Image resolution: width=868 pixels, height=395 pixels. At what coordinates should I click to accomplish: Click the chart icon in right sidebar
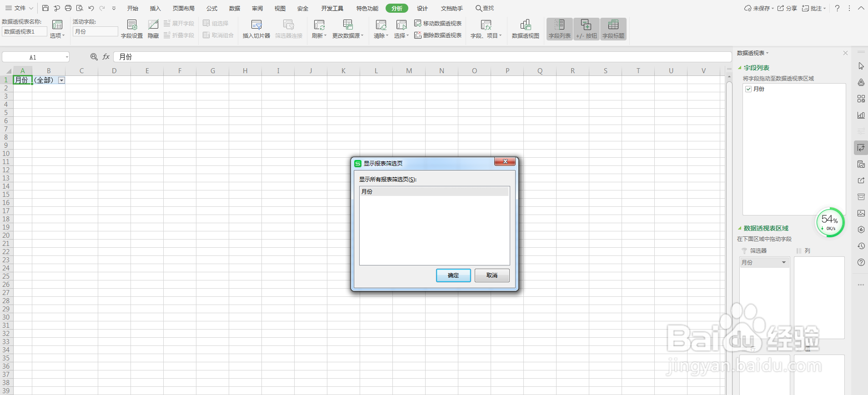[x=861, y=115]
